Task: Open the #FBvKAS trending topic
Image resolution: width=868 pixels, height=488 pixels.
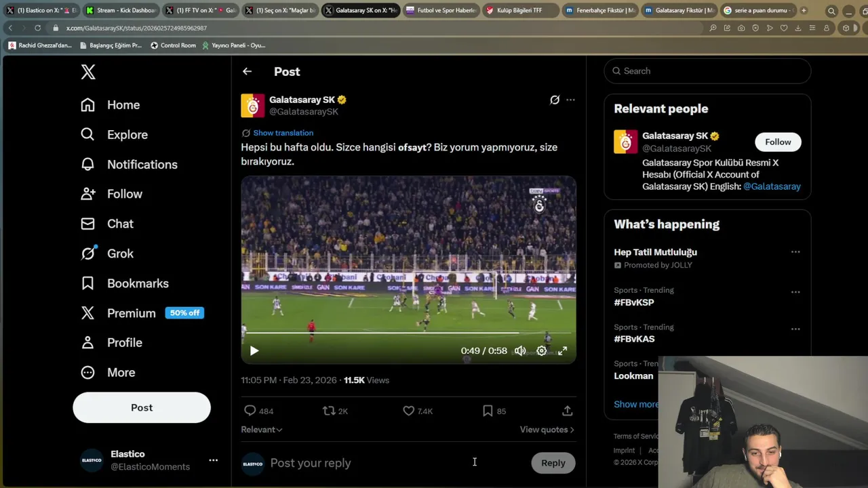Action: click(634, 339)
